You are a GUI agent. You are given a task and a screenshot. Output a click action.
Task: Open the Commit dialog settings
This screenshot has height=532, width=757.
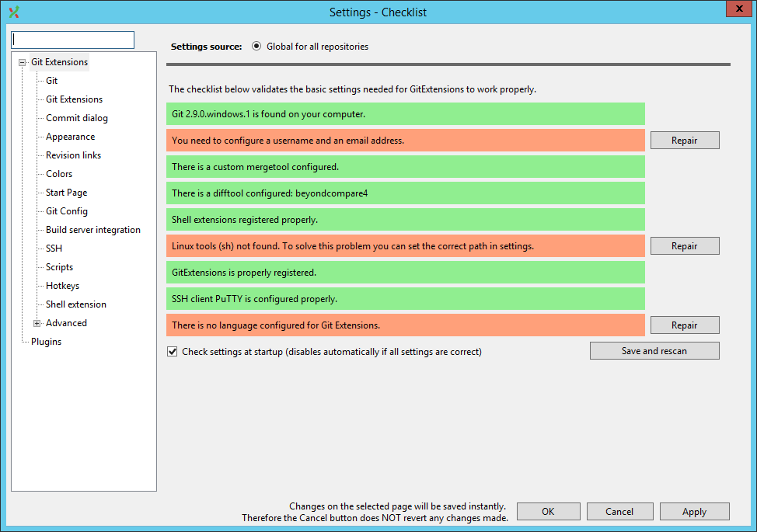pos(77,118)
